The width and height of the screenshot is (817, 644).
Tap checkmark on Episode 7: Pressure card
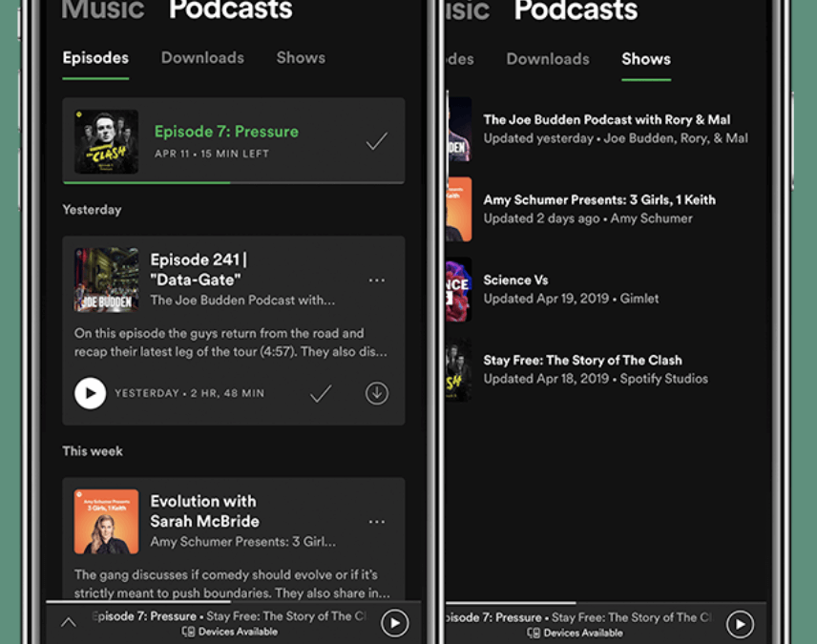[x=376, y=140]
